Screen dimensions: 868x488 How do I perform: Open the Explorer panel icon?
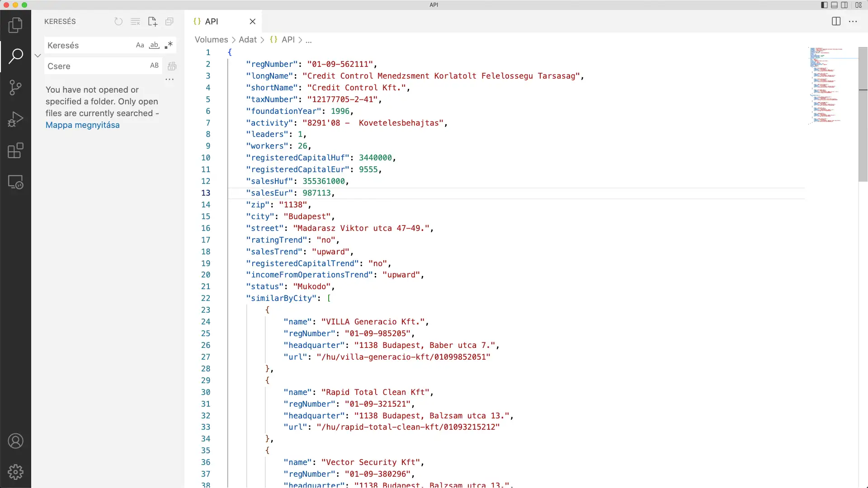[x=16, y=25]
